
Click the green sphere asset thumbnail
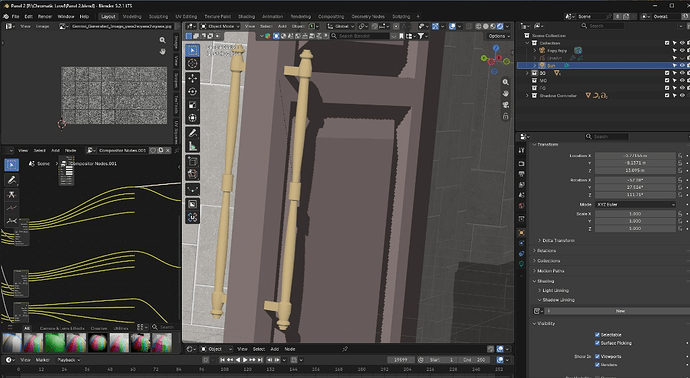55,343
